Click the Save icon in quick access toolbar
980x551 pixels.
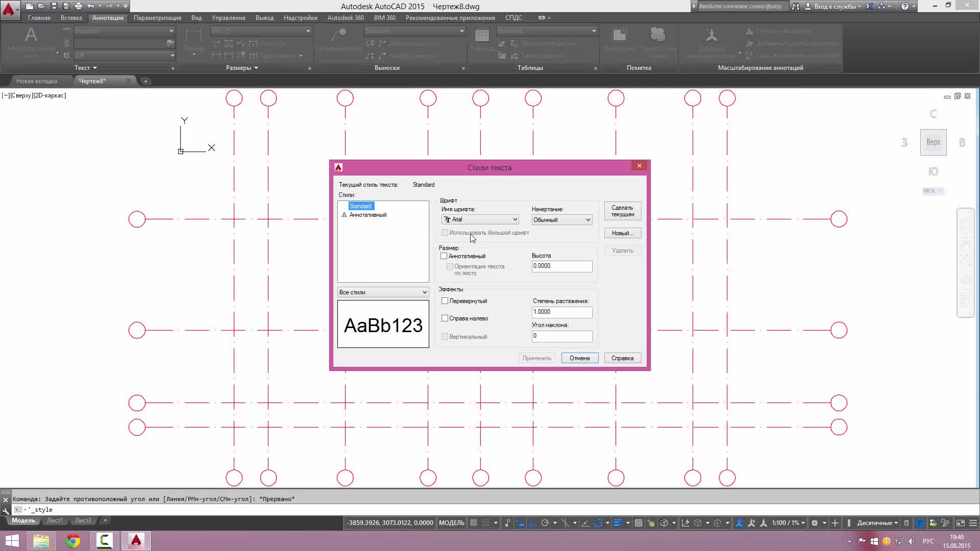pos(54,6)
